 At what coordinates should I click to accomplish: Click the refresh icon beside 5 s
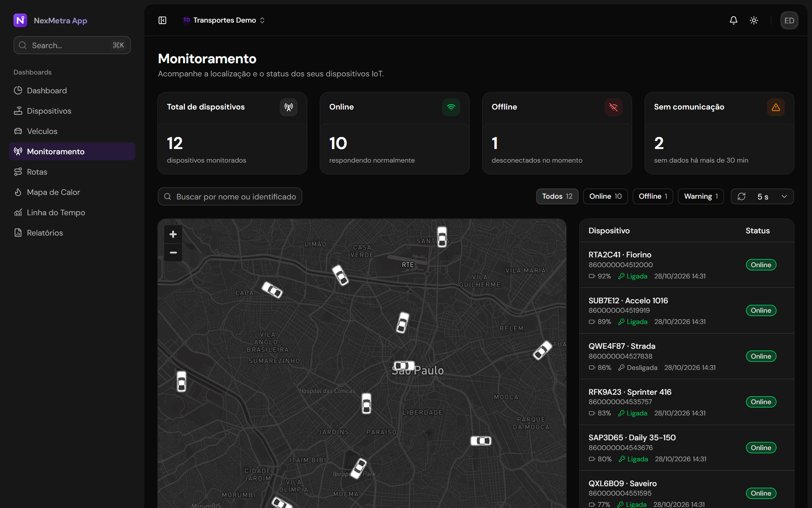(x=741, y=196)
